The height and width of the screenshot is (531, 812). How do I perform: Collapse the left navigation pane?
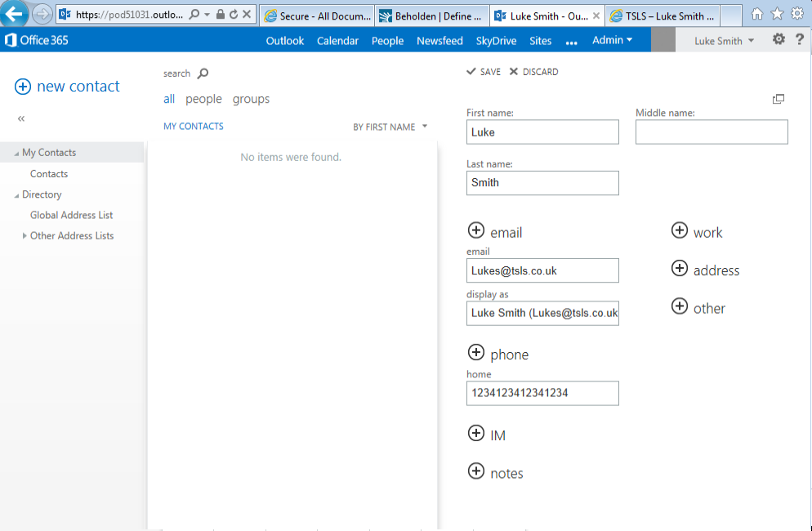21,119
